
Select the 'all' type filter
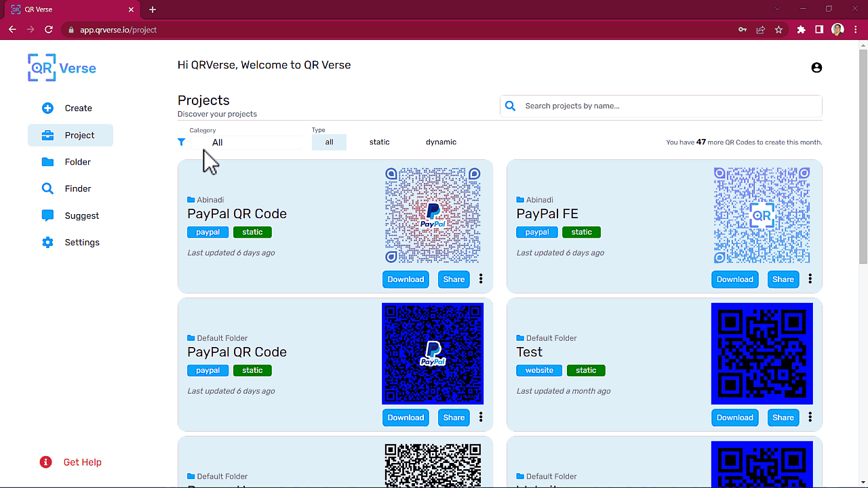329,142
